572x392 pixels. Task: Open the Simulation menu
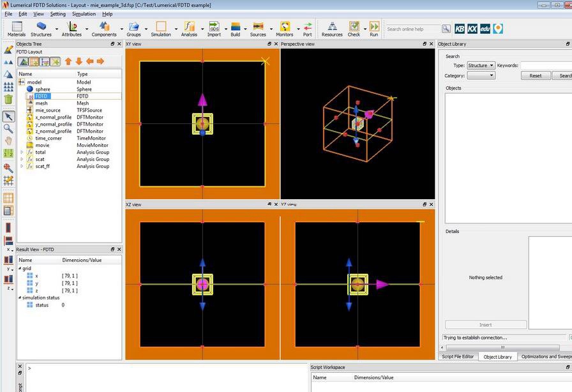pyautogui.click(x=84, y=14)
